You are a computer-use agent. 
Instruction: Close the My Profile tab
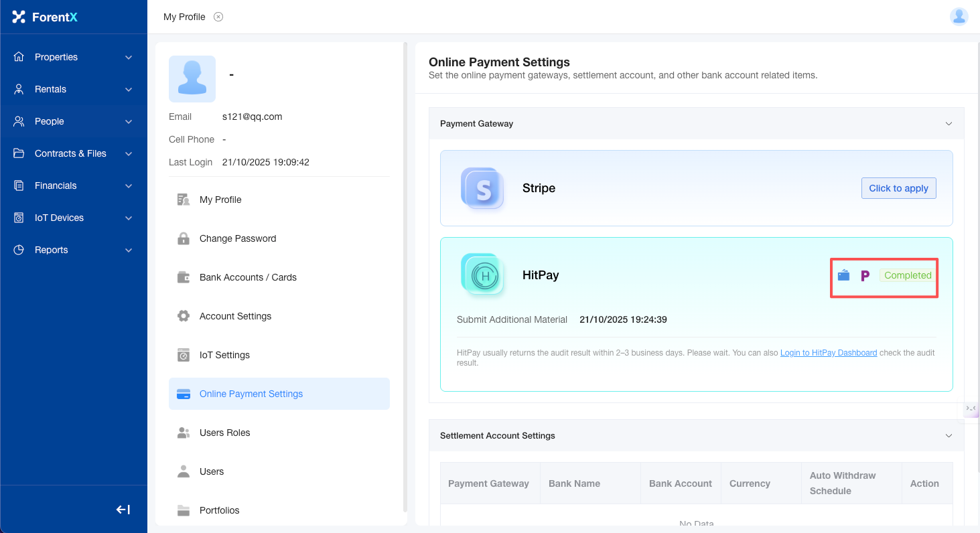[x=218, y=17]
